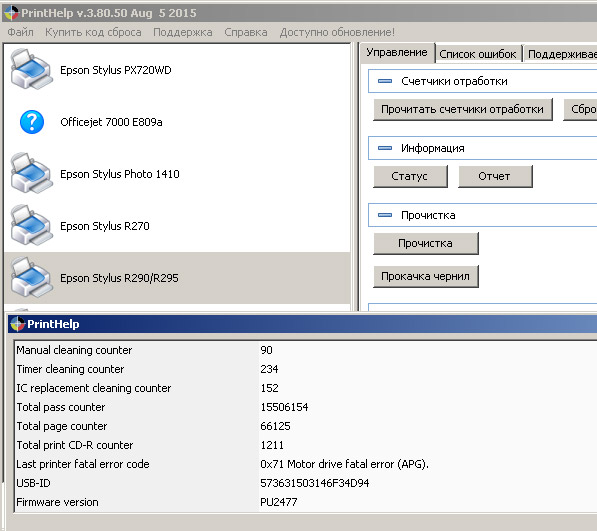Collapse the Информация section
The height and width of the screenshot is (531, 597).
[x=385, y=148]
